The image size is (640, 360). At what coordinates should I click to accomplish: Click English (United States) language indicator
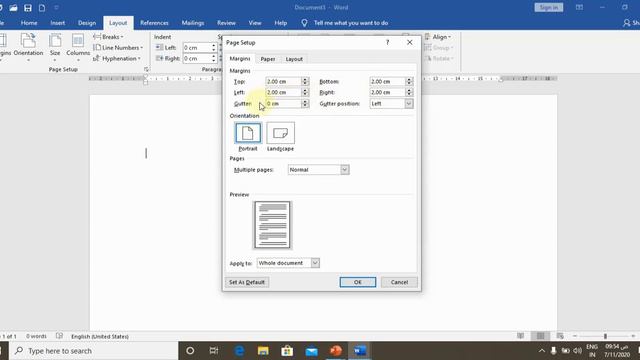100,336
